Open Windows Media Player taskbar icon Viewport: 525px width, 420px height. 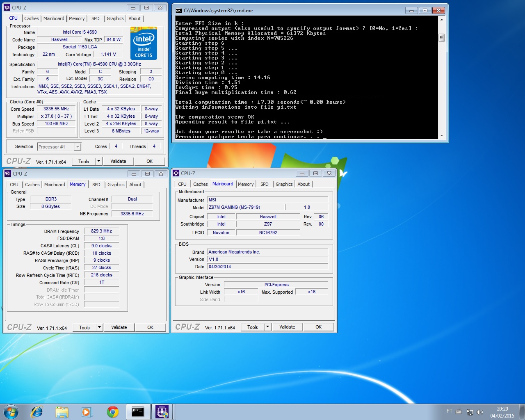[87, 412]
